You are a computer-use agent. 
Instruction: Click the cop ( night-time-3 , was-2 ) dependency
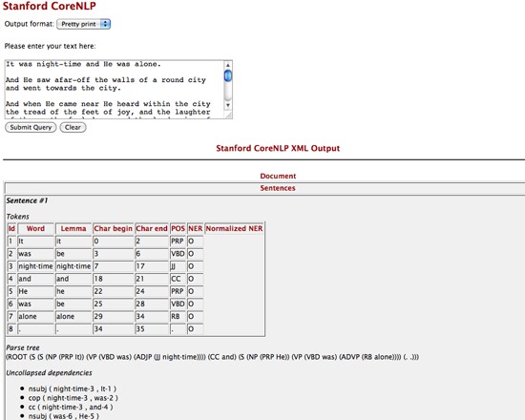73,398
